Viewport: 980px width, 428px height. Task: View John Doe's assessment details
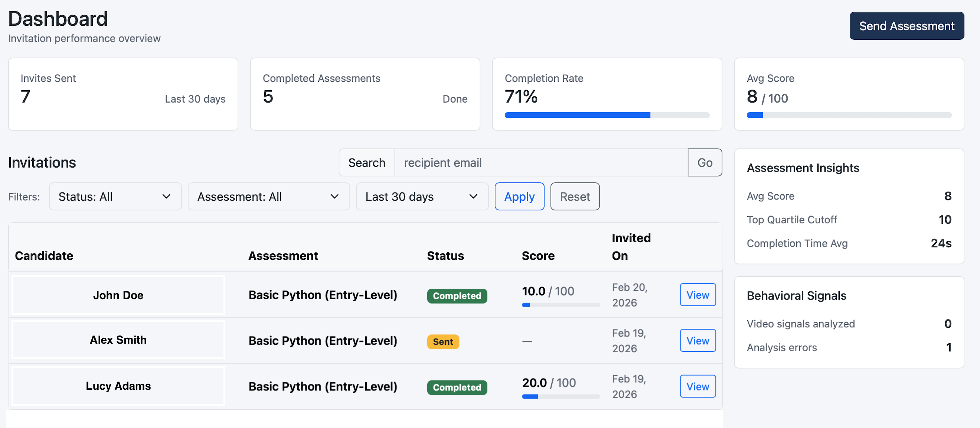tap(698, 295)
